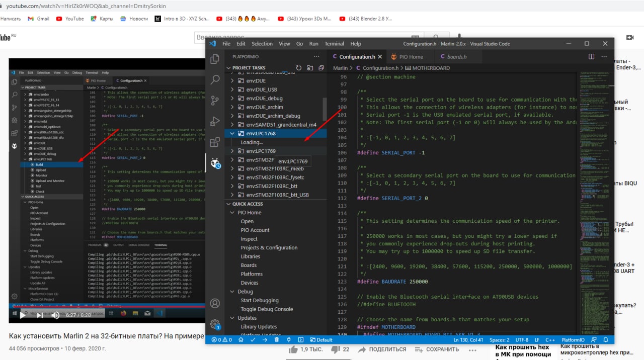644x360 pixels.
Task: Click the PlatformIO Clean trash icon in status bar
Action: [x=277, y=340]
